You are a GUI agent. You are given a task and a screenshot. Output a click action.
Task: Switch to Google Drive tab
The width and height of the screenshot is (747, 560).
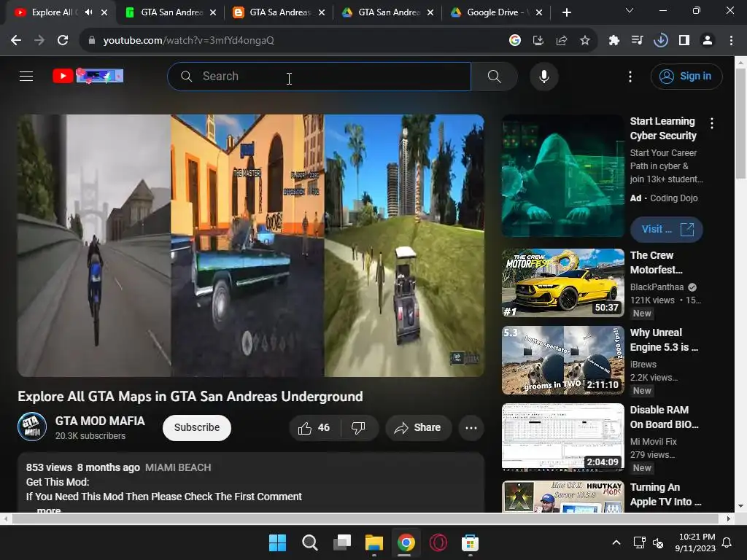496,12
